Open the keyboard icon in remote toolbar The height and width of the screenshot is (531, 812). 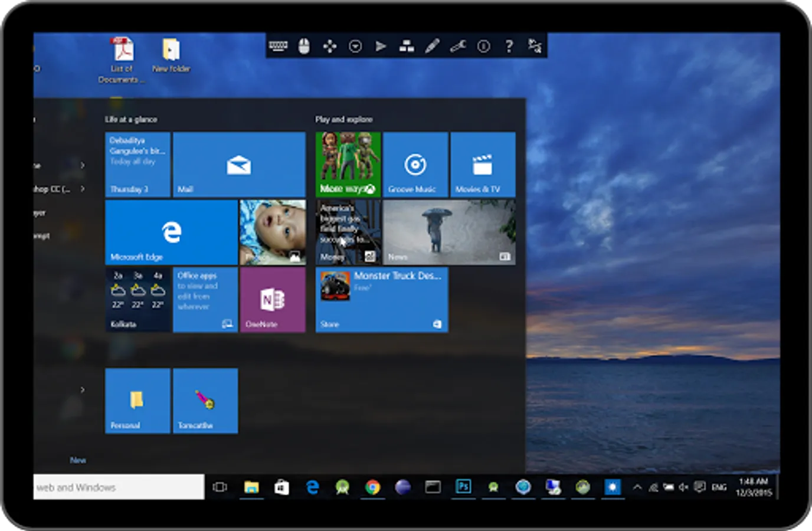(278, 46)
